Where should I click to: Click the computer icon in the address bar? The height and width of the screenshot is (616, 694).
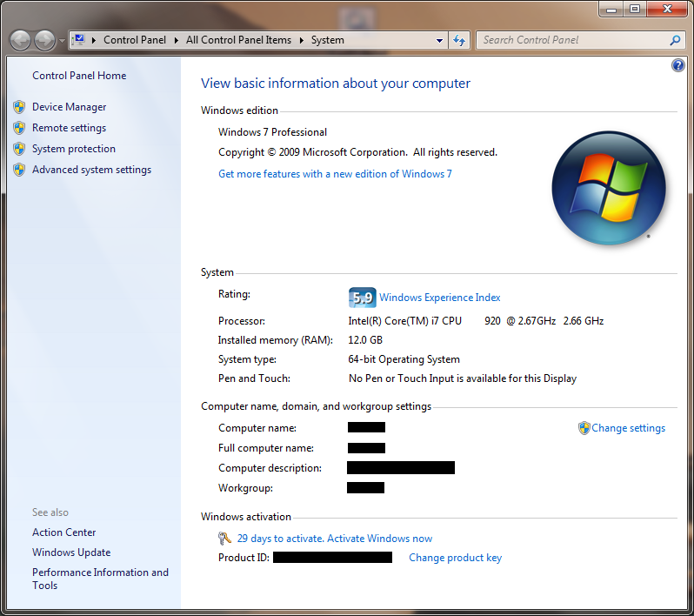point(79,40)
